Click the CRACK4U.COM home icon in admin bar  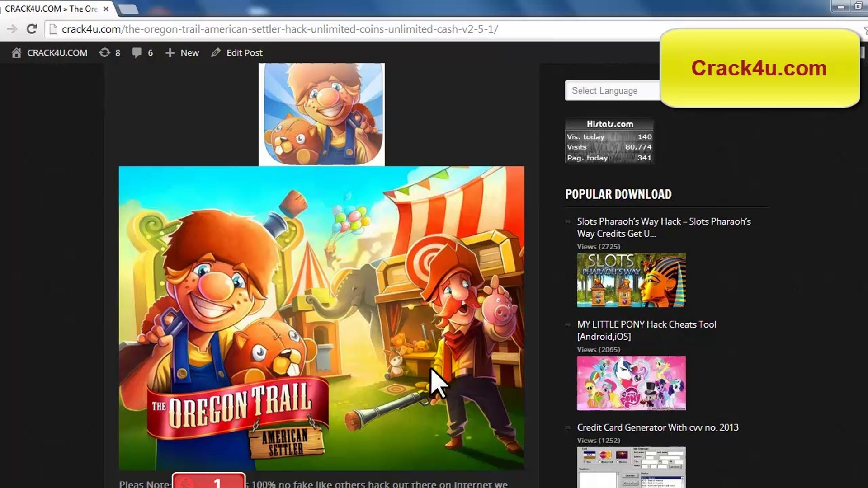[16, 53]
